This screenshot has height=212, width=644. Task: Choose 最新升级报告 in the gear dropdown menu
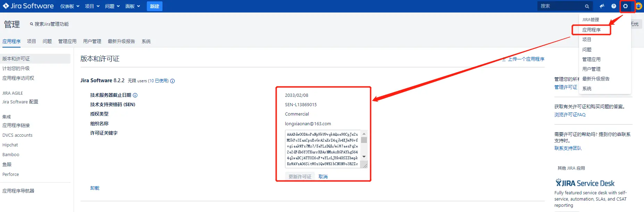click(596, 79)
